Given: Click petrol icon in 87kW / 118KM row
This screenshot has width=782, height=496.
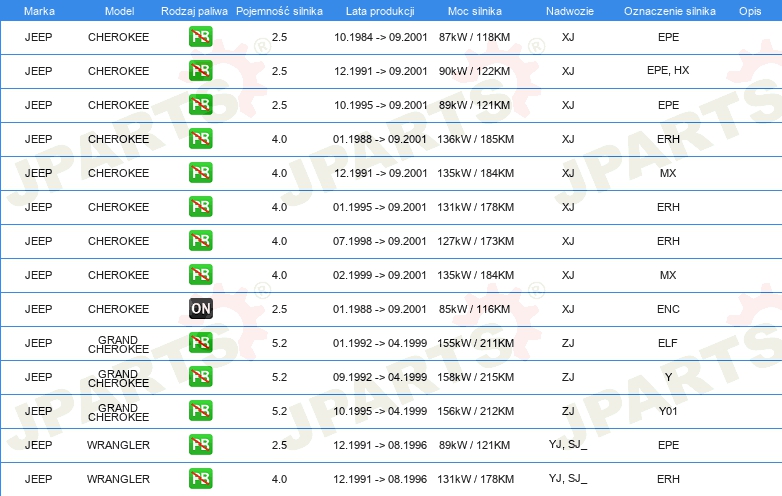Looking at the screenshot, I should pyautogui.click(x=200, y=37).
